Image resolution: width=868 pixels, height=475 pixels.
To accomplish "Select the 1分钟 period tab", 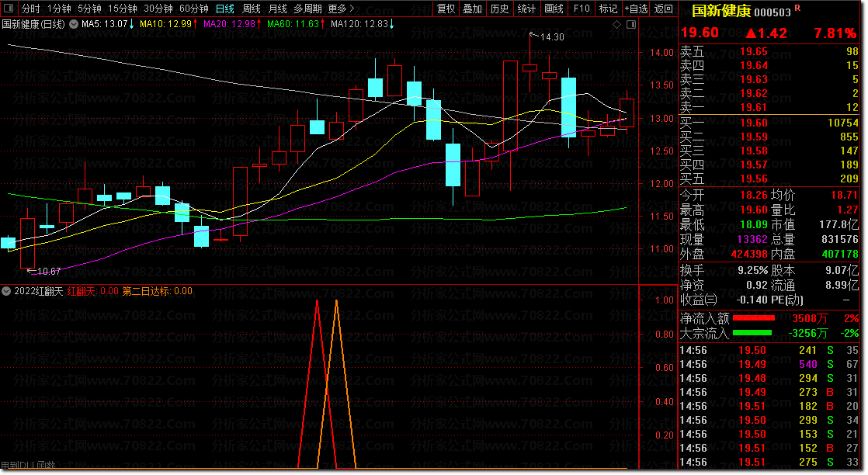I will pyautogui.click(x=59, y=9).
